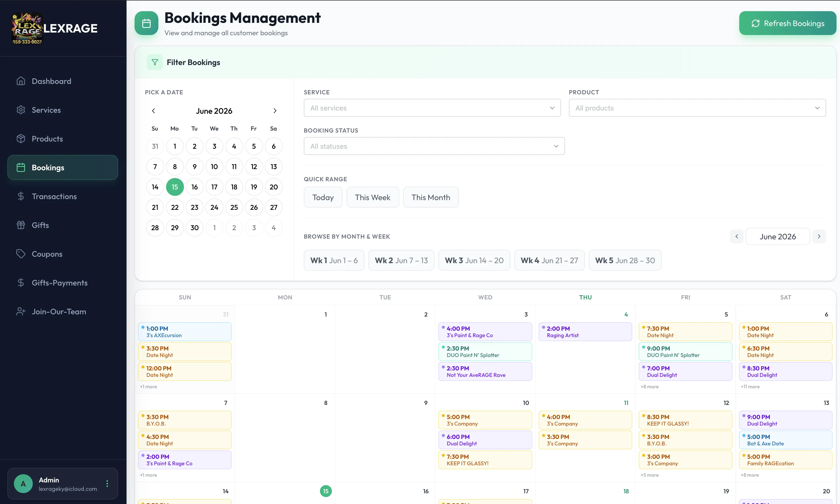Click the highlighted 15 in the calendar grid
840x504 pixels.
point(326,491)
